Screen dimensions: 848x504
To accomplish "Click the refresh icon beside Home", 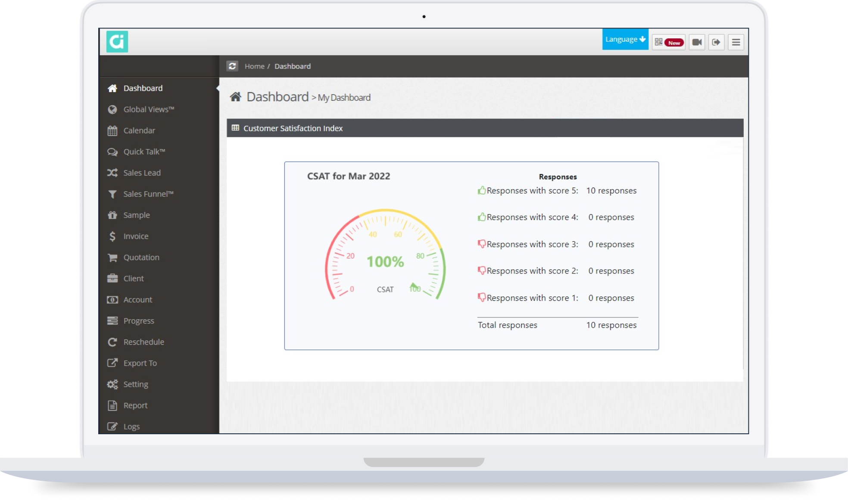I will point(232,66).
